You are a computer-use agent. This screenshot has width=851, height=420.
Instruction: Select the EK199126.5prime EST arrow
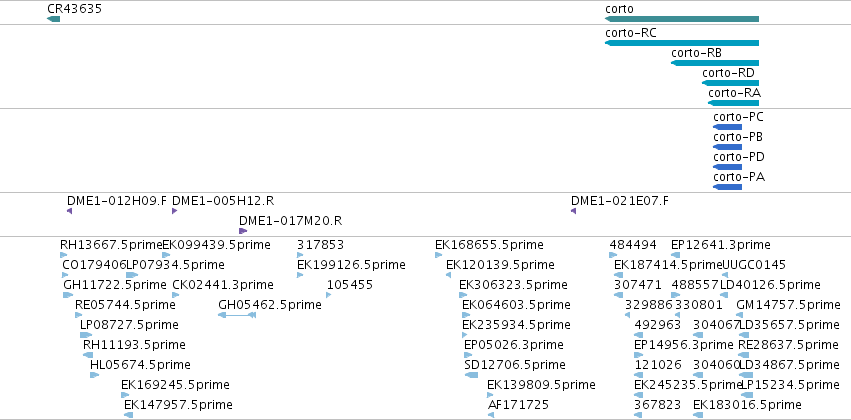click(300, 275)
